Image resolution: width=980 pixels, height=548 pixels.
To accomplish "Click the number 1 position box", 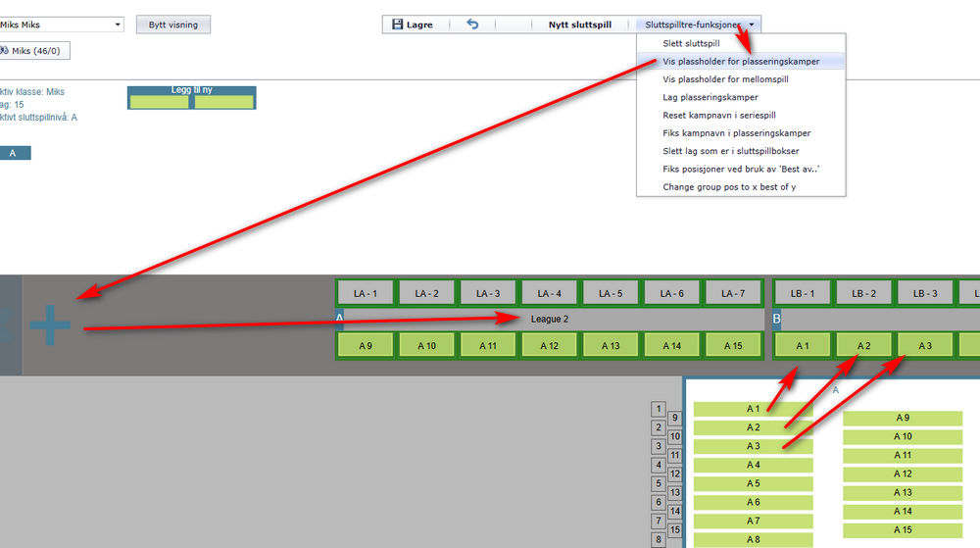I will 659,409.
